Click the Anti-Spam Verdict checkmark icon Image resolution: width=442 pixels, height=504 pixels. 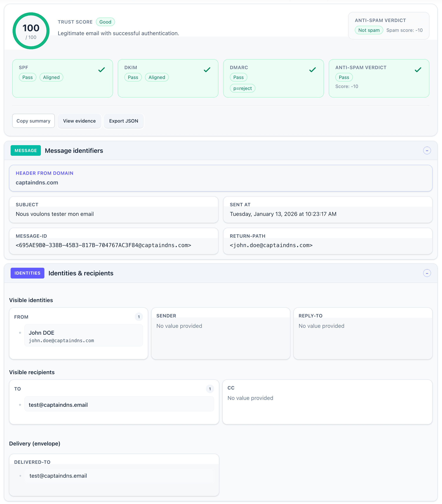pyautogui.click(x=418, y=70)
